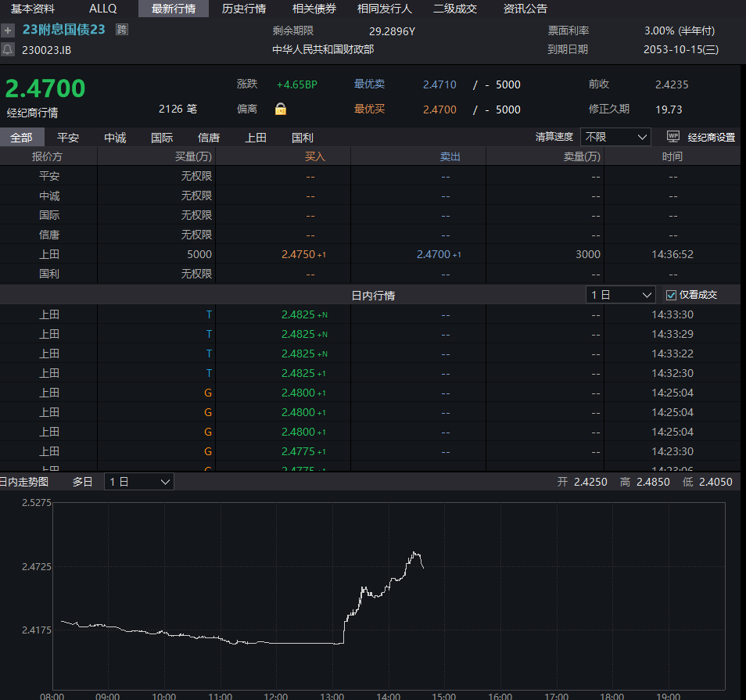Click the 经纪商设置 settings link

(711, 138)
